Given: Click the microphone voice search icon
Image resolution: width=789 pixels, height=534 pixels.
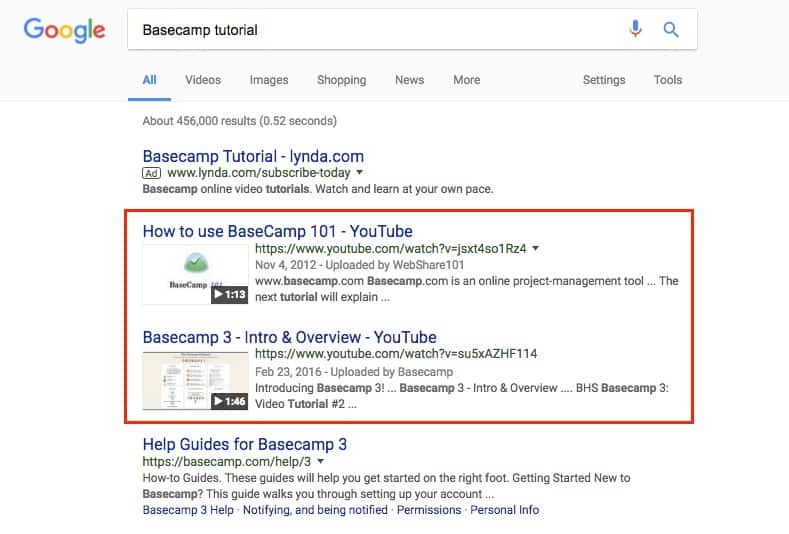Looking at the screenshot, I should point(636,29).
